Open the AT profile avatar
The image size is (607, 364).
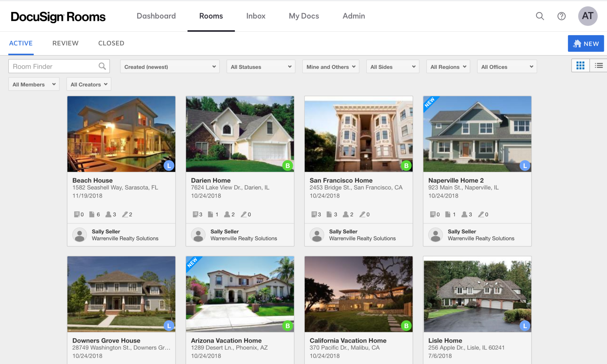(587, 16)
